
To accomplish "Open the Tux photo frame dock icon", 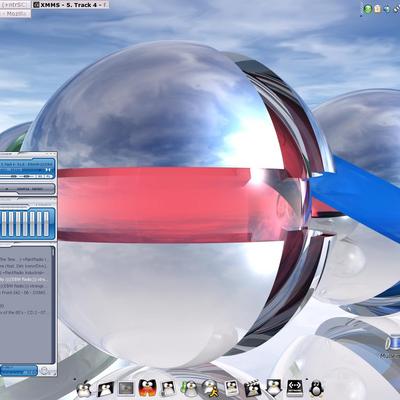I will [x=231, y=389].
